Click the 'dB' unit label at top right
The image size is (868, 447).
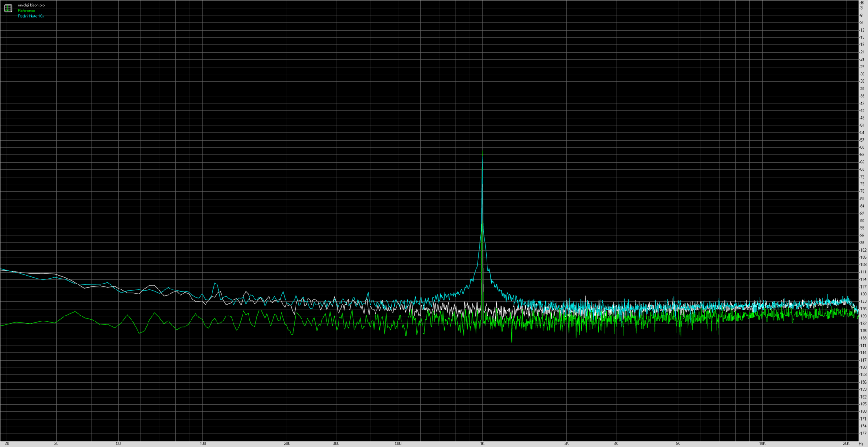tap(862, 3)
